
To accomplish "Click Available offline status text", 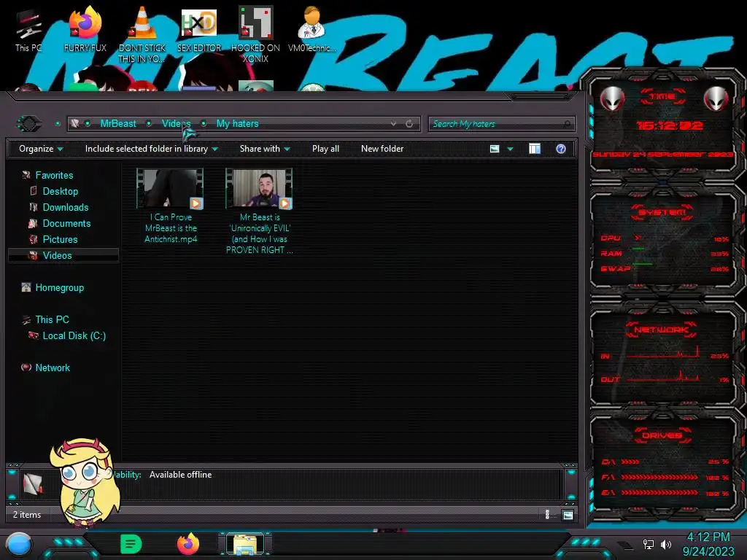I will [181, 475].
